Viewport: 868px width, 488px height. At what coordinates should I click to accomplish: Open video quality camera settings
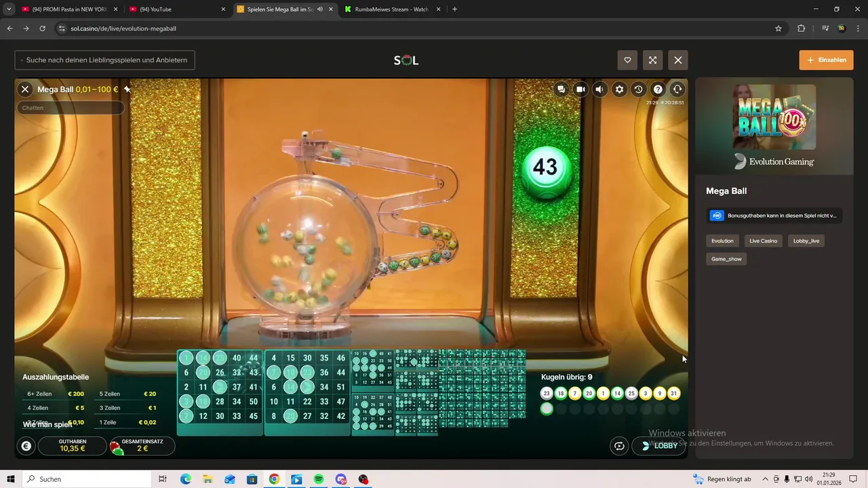(x=580, y=89)
